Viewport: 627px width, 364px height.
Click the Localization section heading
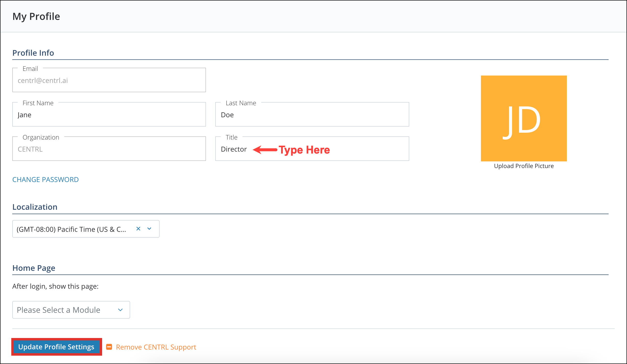(x=35, y=207)
